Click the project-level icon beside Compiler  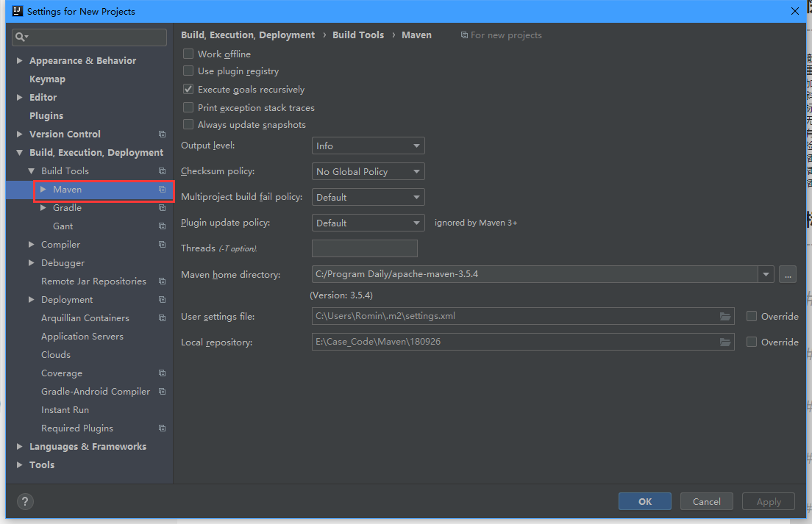[x=162, y=244]
